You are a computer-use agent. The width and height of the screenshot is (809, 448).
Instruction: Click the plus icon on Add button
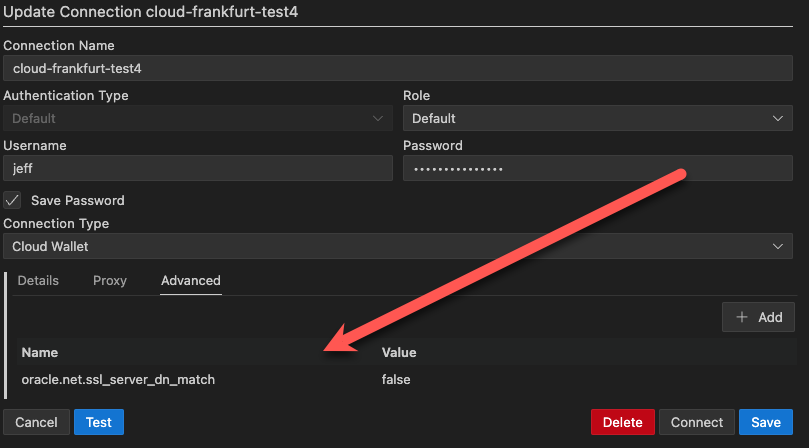(742, 317)
